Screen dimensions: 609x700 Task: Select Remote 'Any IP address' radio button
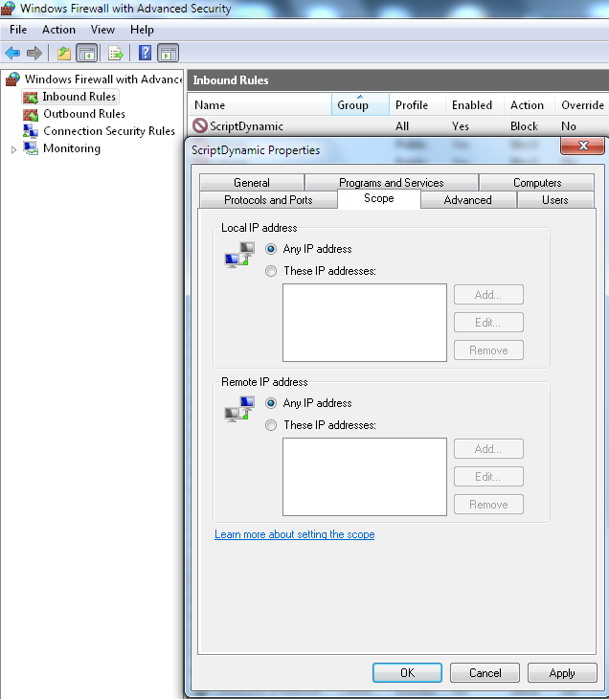coord(271,403)
